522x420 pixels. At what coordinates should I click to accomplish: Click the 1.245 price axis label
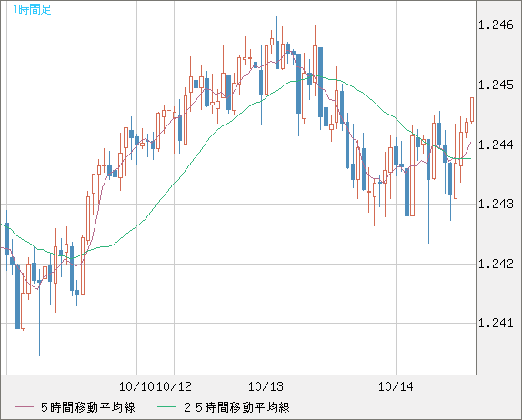click(496, 85)
